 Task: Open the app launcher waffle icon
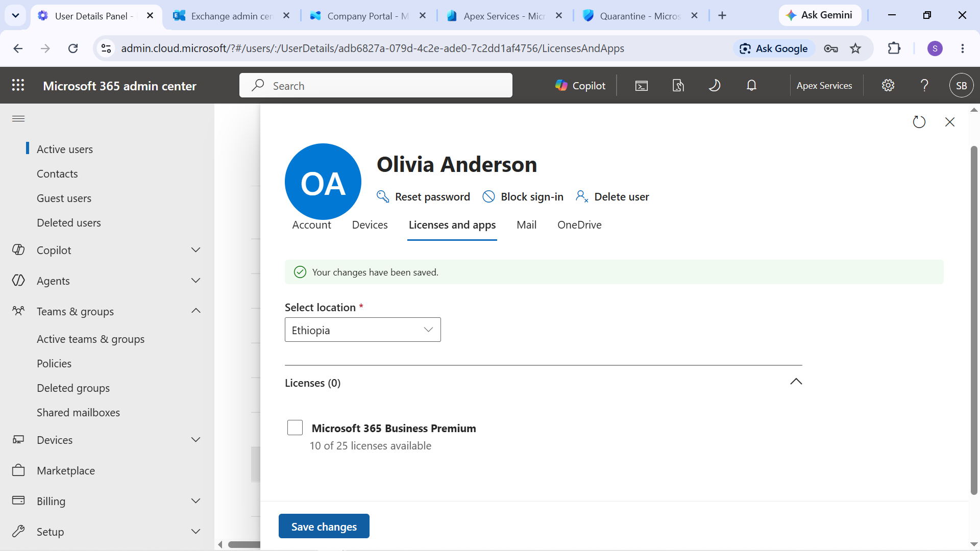[18, 85]
